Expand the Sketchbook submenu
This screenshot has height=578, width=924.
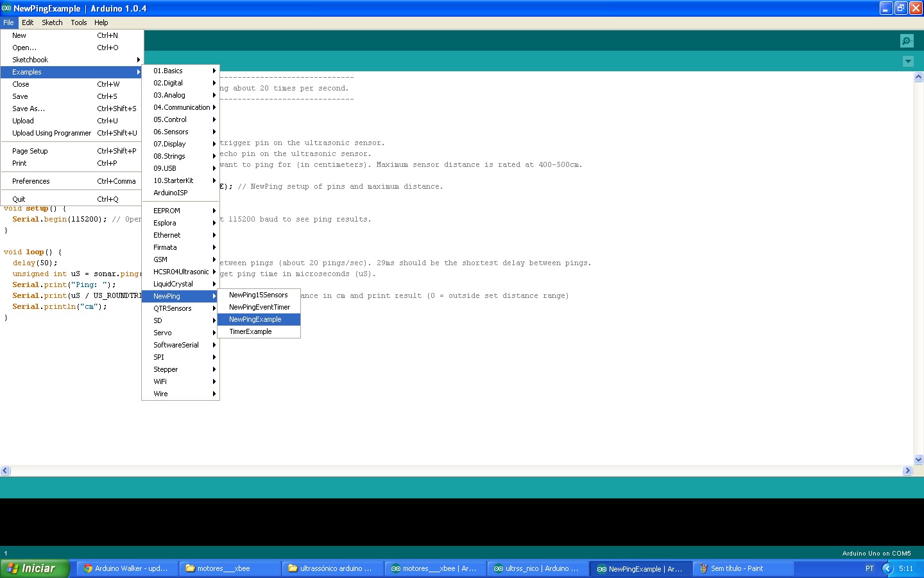pyautogui.click(x=71, y=60)
